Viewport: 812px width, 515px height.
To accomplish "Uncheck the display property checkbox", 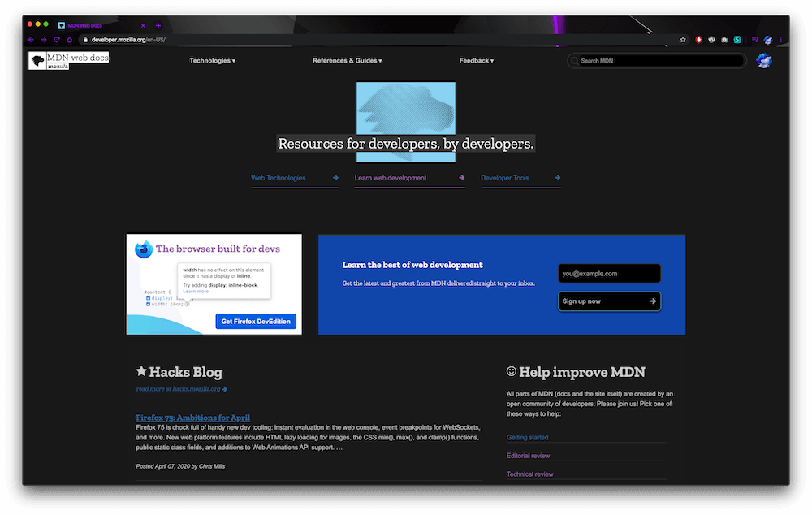I will [x=148, y=298].
